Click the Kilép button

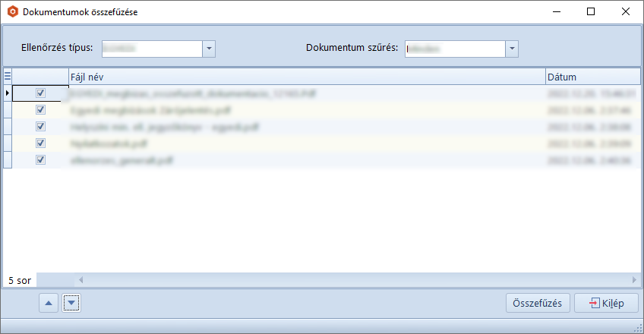pyautogui.click(x=606, y=304)
